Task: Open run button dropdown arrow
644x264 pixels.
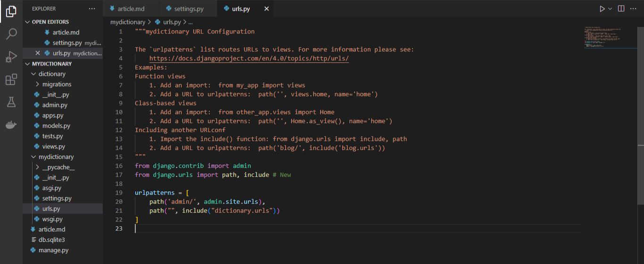Action: tap(610, 8)
